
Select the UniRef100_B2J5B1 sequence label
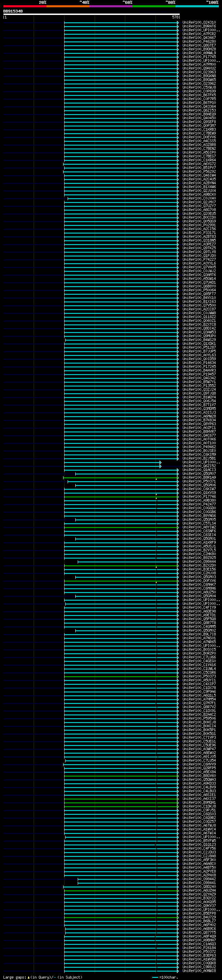199,458
